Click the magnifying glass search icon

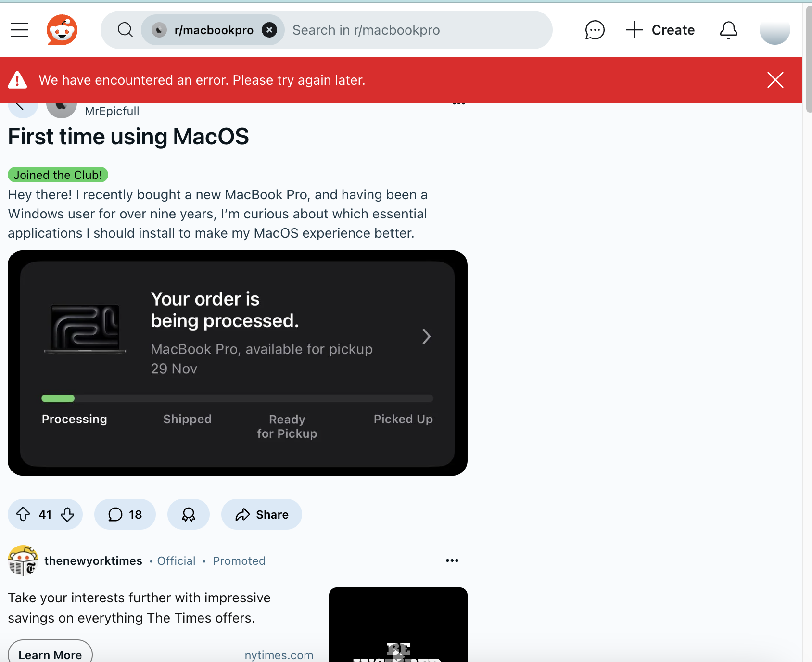pos(125,30)
